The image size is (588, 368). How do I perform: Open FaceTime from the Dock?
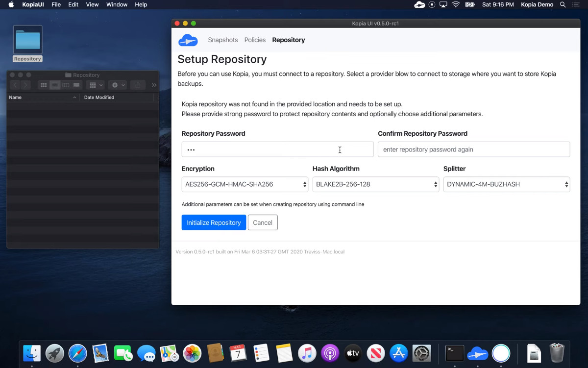click(x=123, y=353)
